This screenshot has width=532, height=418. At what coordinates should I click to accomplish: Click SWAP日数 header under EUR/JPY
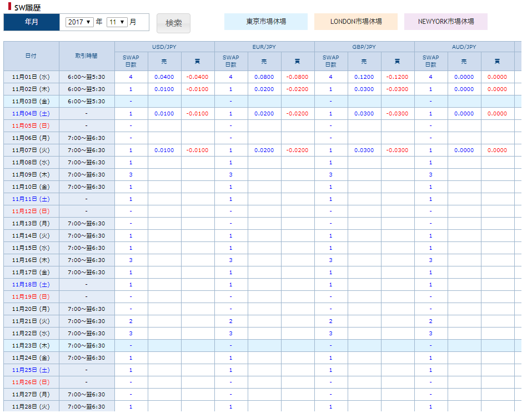230,61
